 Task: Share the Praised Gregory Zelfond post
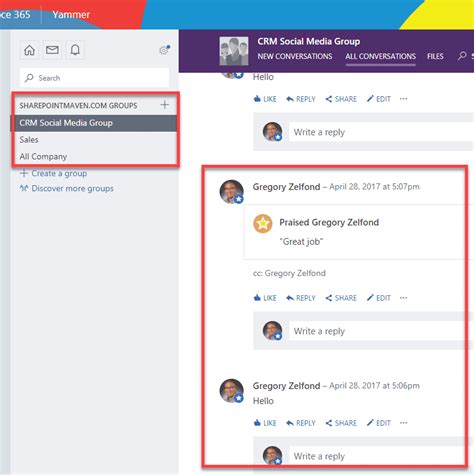341,298
